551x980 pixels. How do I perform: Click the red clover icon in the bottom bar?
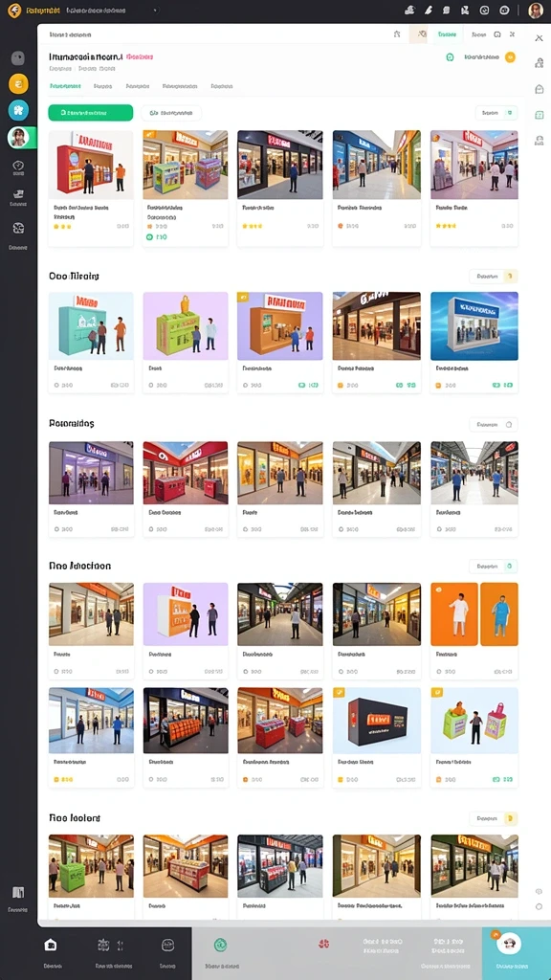(x=323, y=945)
